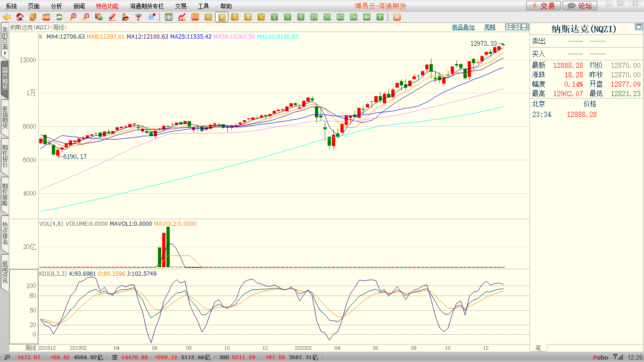Go to the home page icon
The image size is (644, 362).
click(20, 17)
